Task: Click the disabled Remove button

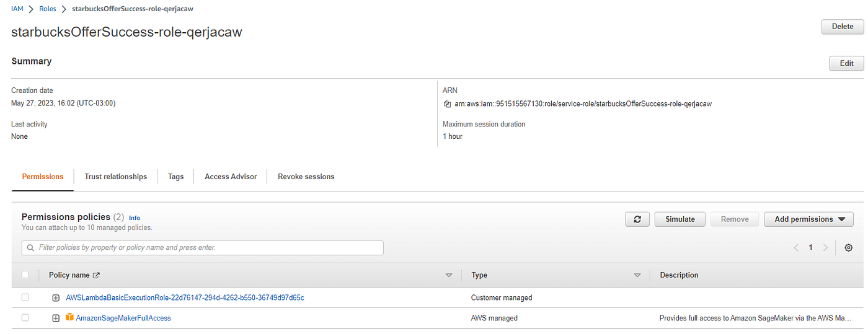Action: (x=735, y=219)
